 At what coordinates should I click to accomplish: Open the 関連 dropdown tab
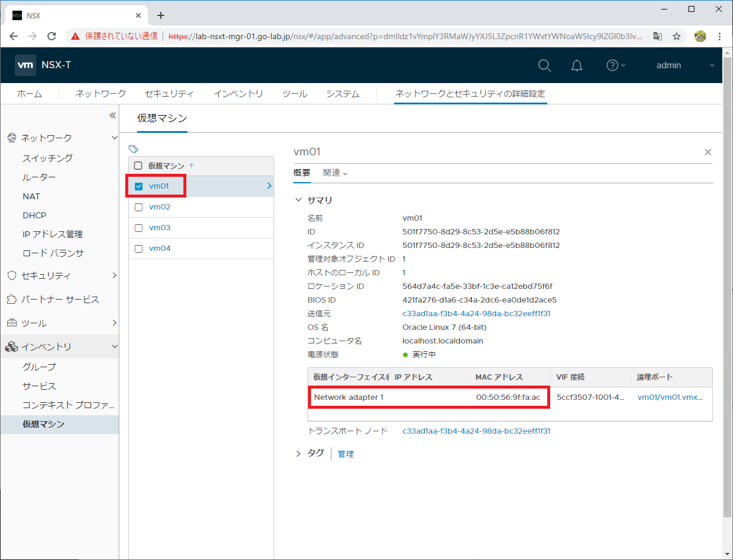point(335,173)
